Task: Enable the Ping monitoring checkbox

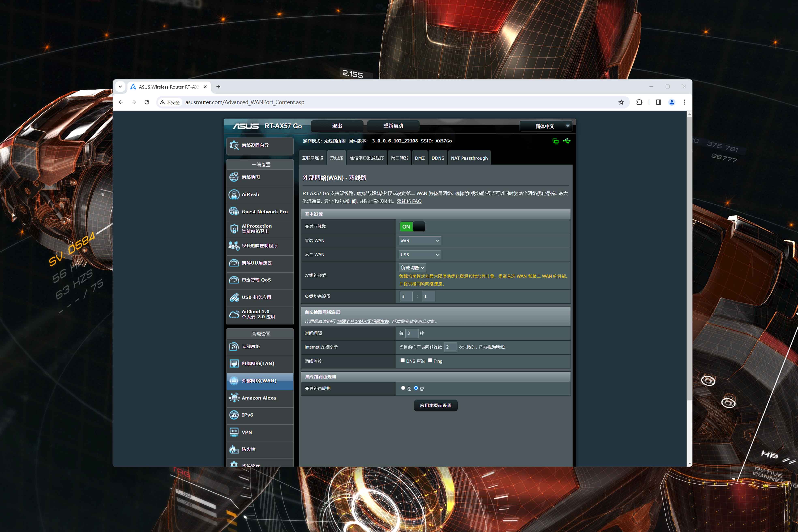Action: point(430,360)
